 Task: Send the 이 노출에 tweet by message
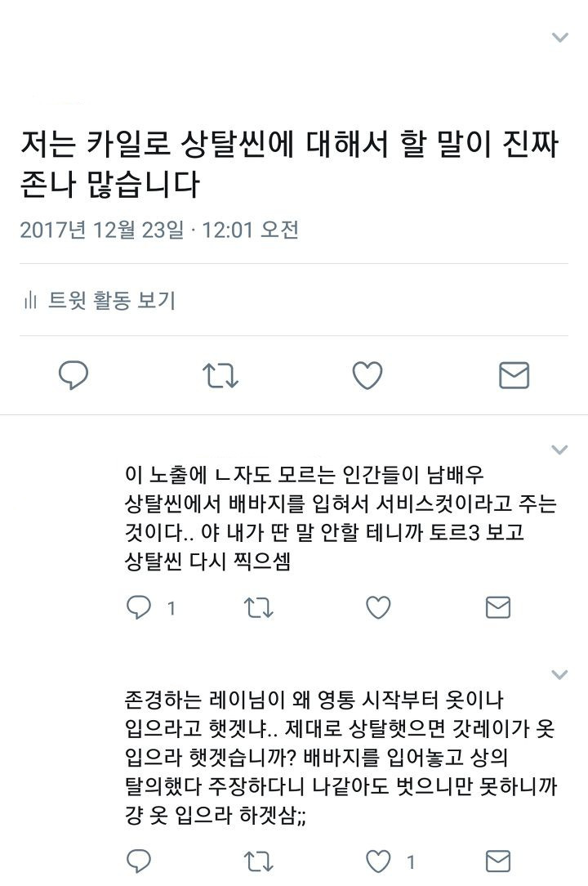pyautogui.click(x=498, y=608)
